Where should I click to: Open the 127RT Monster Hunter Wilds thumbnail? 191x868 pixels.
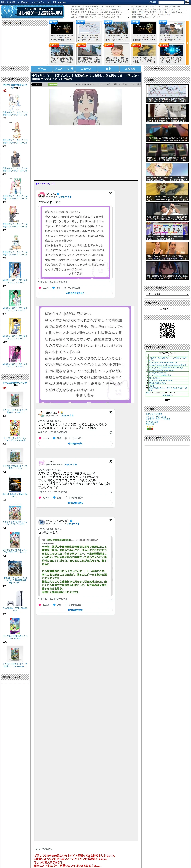click(x=62, y=28)
